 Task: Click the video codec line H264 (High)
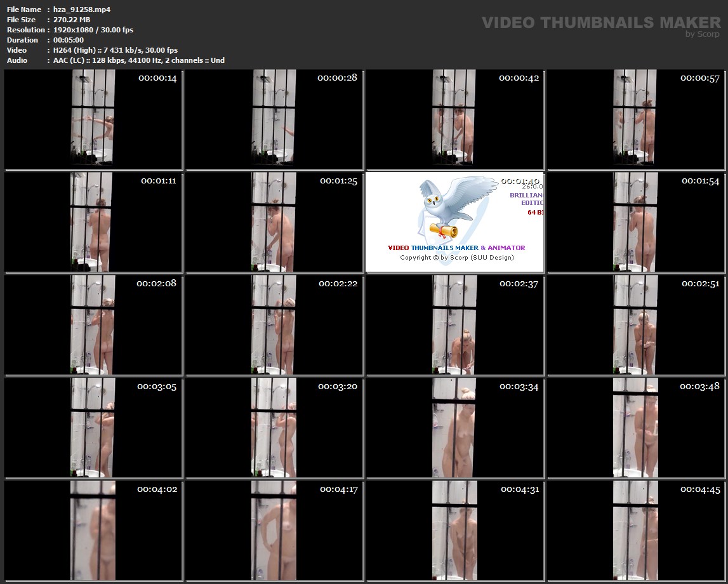pyautogui.click(x=115, y=50)
